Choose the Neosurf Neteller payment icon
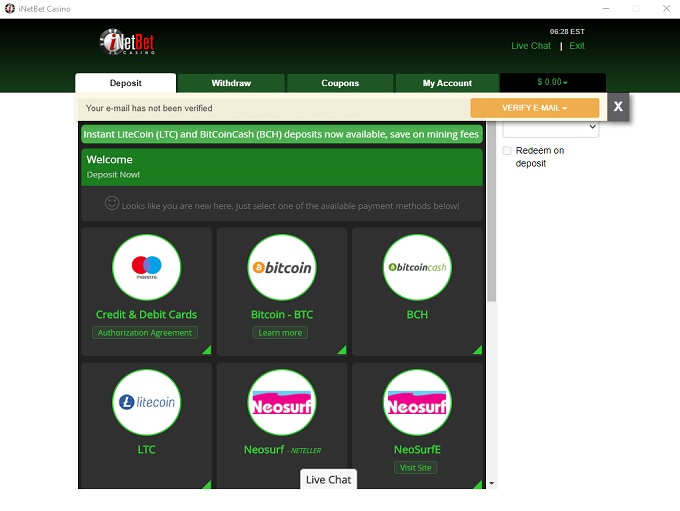This screenshot has width=680, height=511. point(281,402)
